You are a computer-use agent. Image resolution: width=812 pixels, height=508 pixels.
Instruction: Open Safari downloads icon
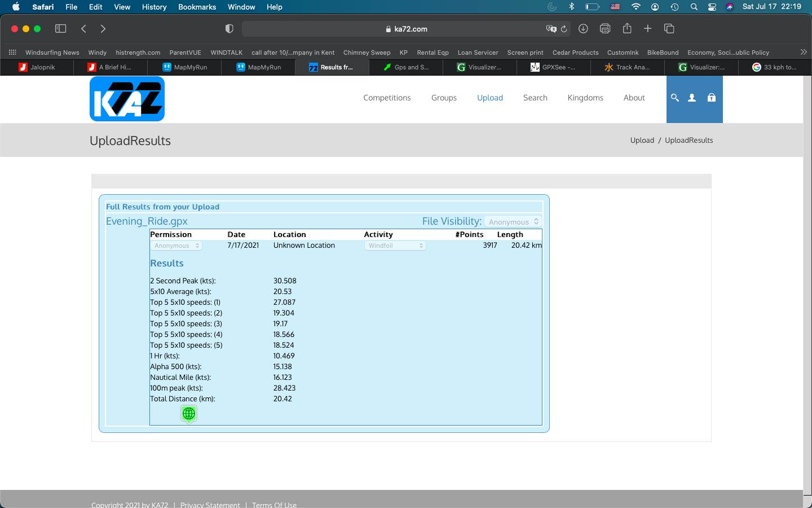583,29
